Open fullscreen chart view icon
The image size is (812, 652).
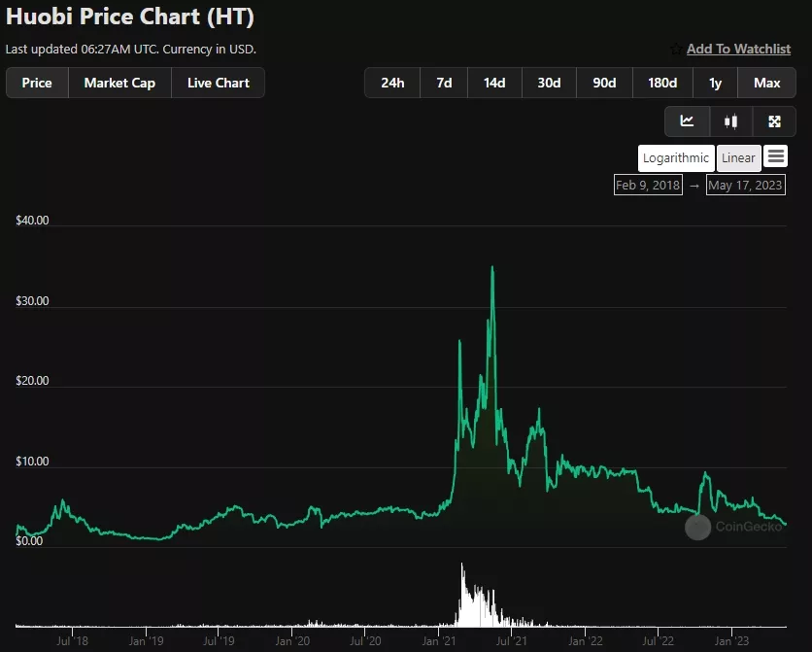tap(774, 121)
